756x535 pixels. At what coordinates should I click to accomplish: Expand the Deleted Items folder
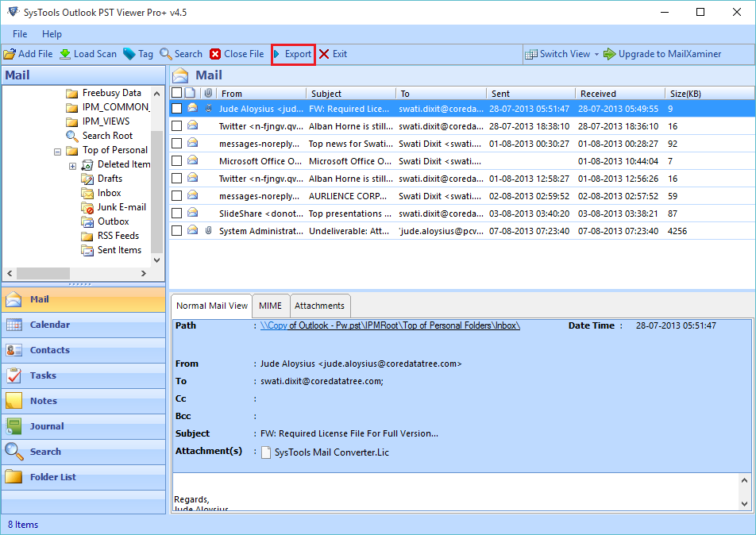[71, 164]
